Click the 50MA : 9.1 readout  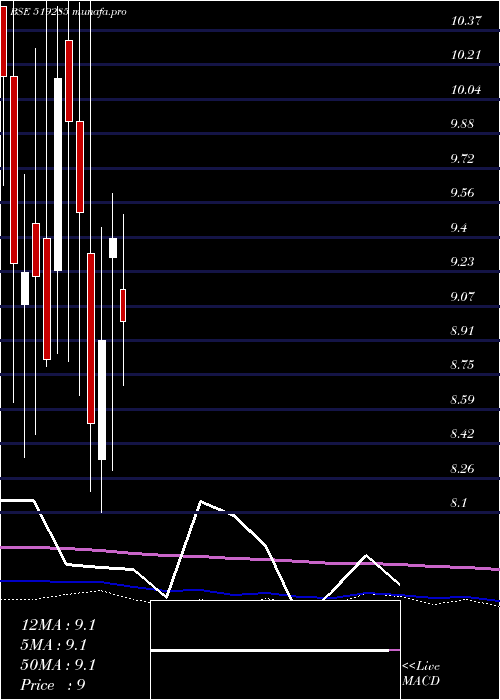(58, 665)
